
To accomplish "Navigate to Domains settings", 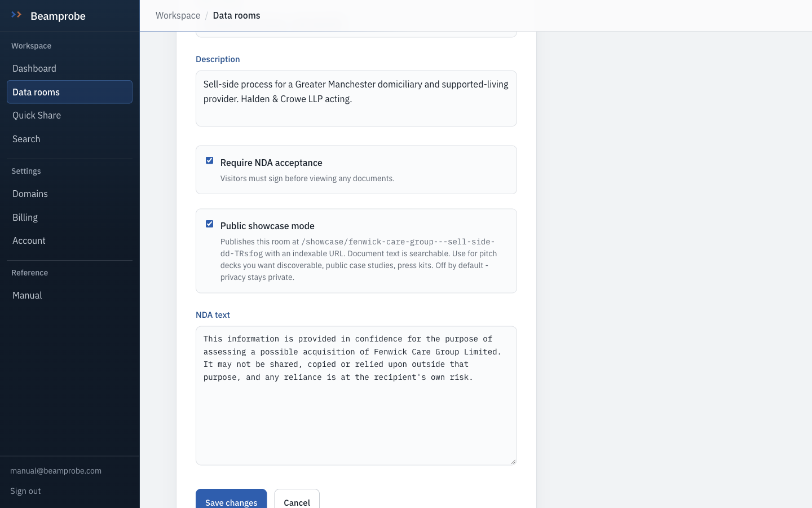I will [69, 194].
